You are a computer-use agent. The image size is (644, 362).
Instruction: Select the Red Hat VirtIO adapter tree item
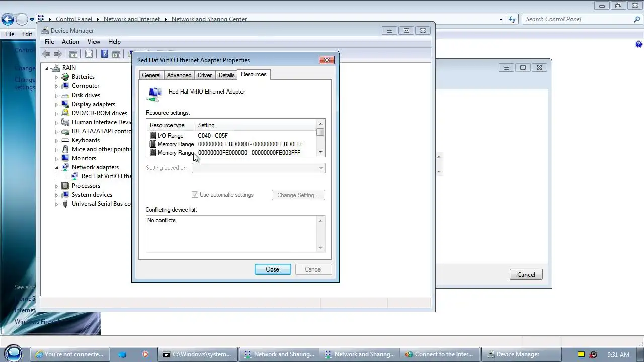[x=106, y=176]
